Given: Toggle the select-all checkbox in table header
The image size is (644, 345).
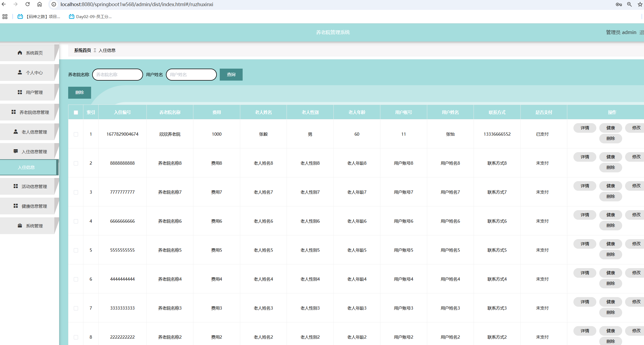Looking at the screenshot, I should 76,112.
